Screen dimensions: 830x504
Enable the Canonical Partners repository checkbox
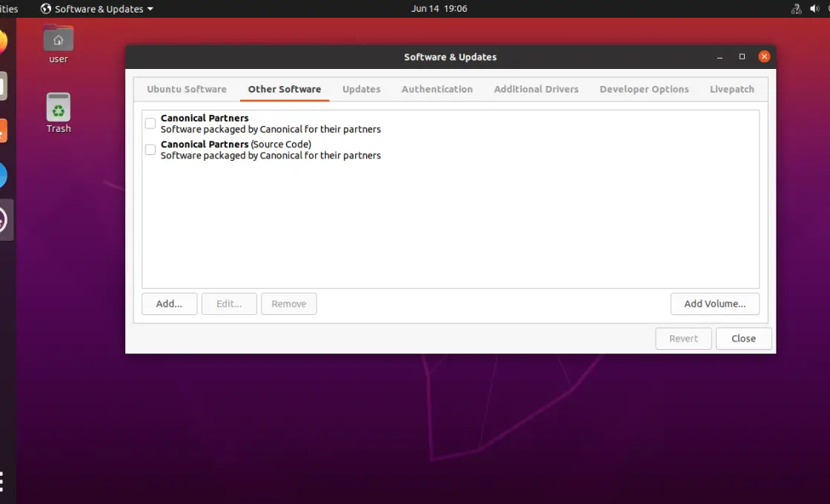[x=150, y=123]
